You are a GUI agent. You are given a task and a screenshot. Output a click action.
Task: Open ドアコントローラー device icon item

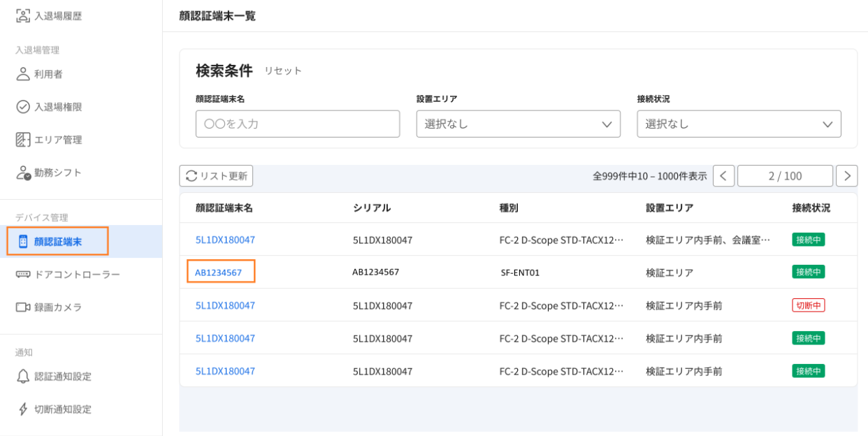tap(23, 275)
